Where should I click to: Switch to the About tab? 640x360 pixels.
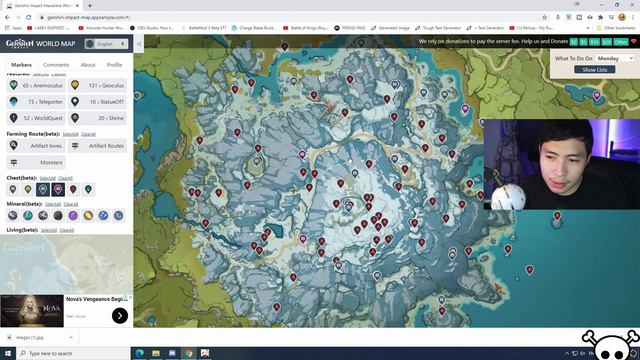coord(88,65)
